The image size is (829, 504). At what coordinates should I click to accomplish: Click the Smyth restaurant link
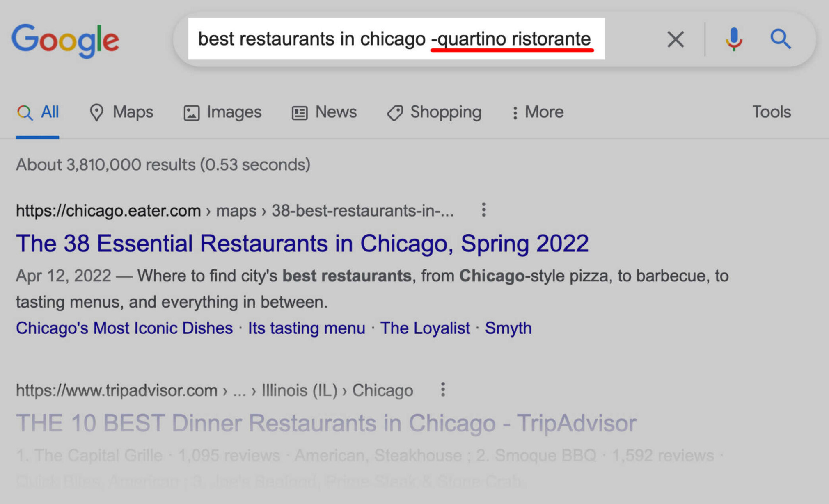pyautogui.click(x=508, y=327)
